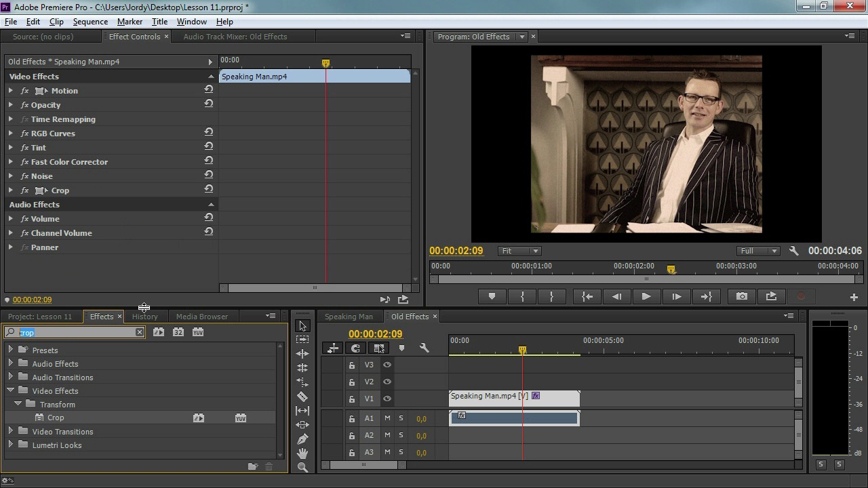
Task: Expand the Fast Color Corrector effect
Action: [11, 162]
